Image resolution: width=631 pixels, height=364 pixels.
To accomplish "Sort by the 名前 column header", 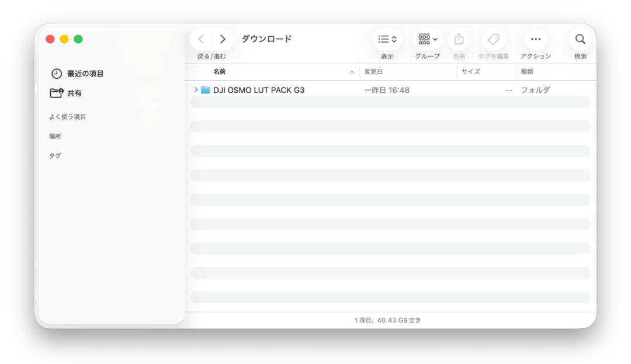I will 219,72.
